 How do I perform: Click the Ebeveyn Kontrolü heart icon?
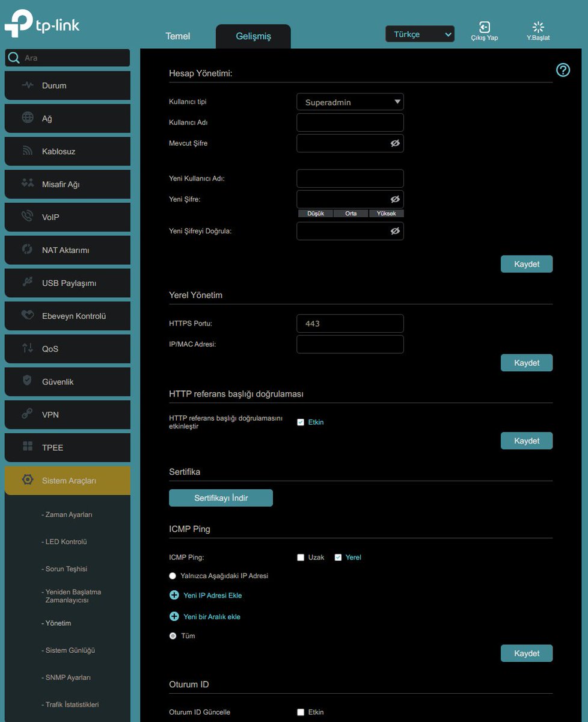click(x=28, y=315)
